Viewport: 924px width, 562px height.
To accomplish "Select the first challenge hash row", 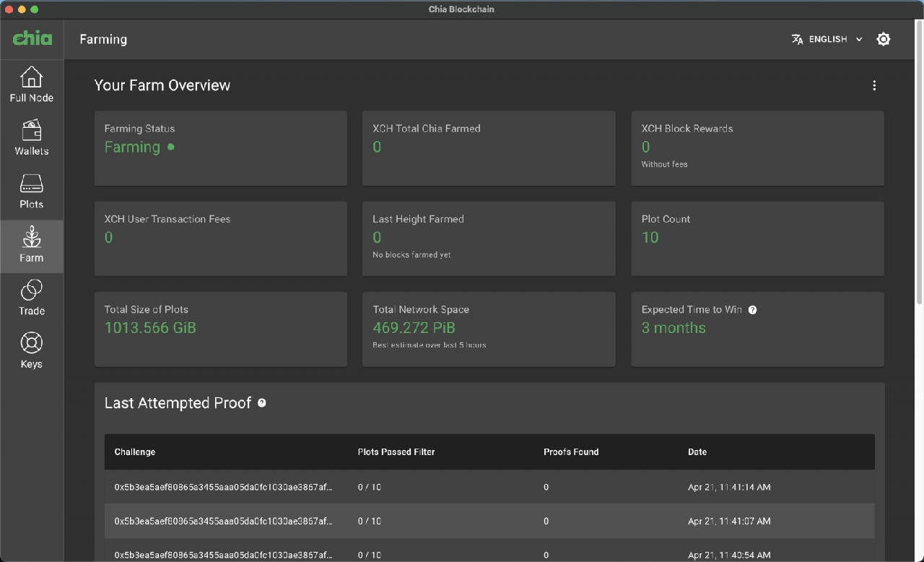I will point(224,488).
